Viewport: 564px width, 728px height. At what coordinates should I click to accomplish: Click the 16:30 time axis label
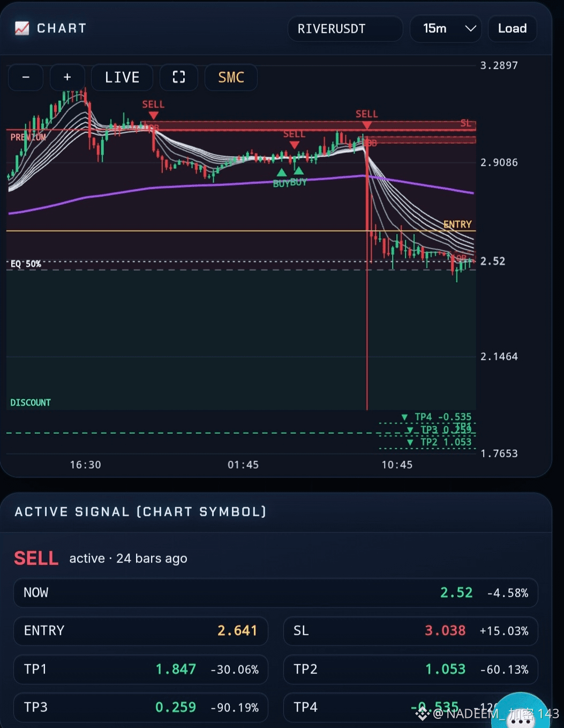coord(86,465)
